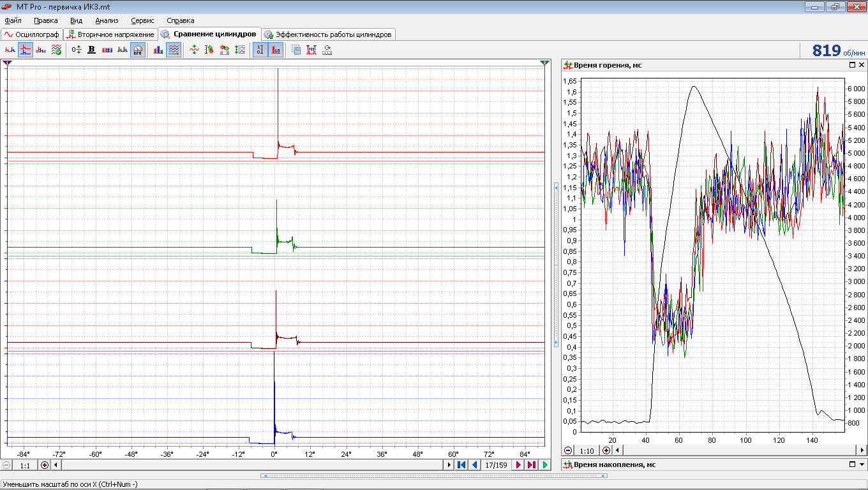Click the green arrows over red wave icon
Screen dimensions: 868x490
194,50
